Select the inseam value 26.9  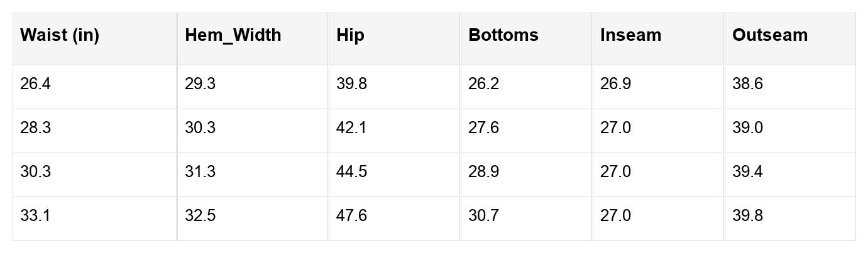coord(615,84)
